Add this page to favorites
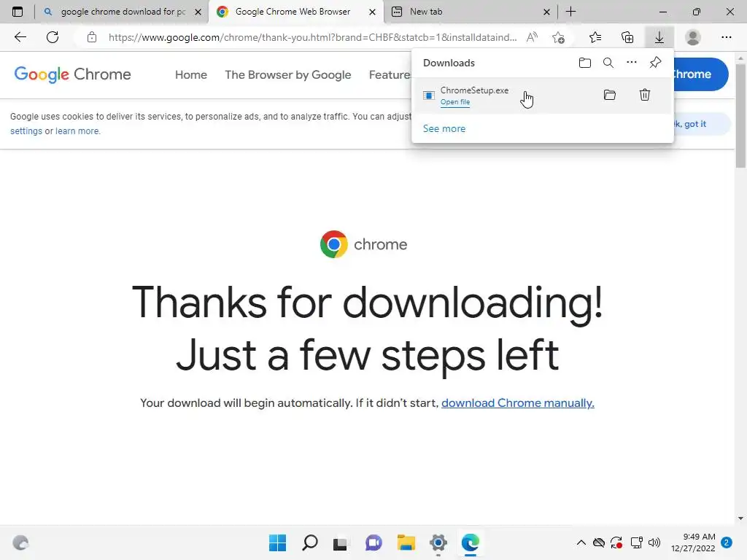This screenshot has height=560, width=747. [x=558, y=37]
